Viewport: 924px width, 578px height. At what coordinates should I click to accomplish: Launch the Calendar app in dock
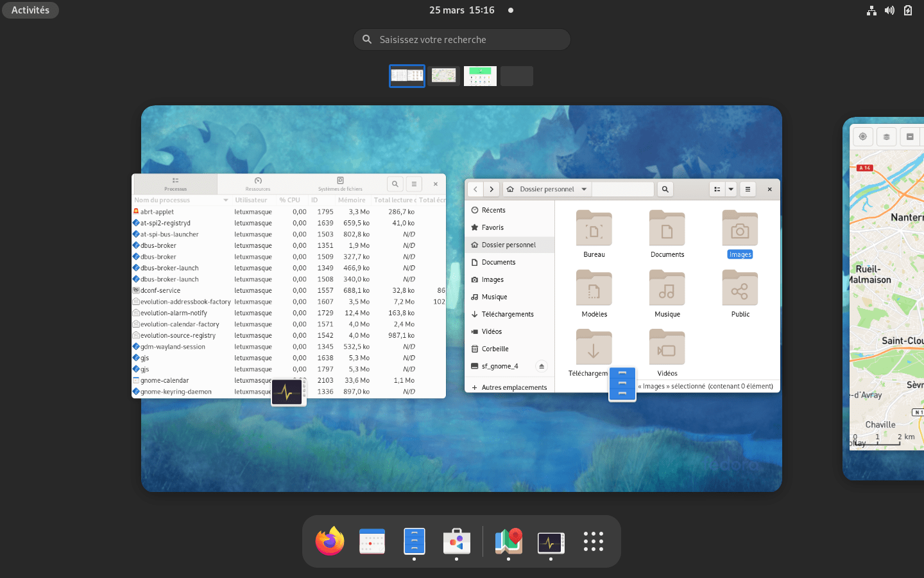pos(372,541)
